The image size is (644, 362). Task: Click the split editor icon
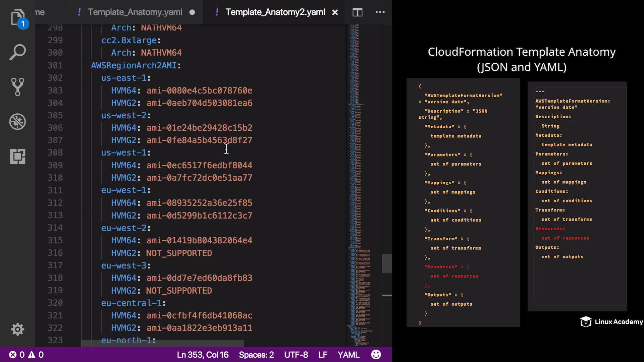pos(357,12)
